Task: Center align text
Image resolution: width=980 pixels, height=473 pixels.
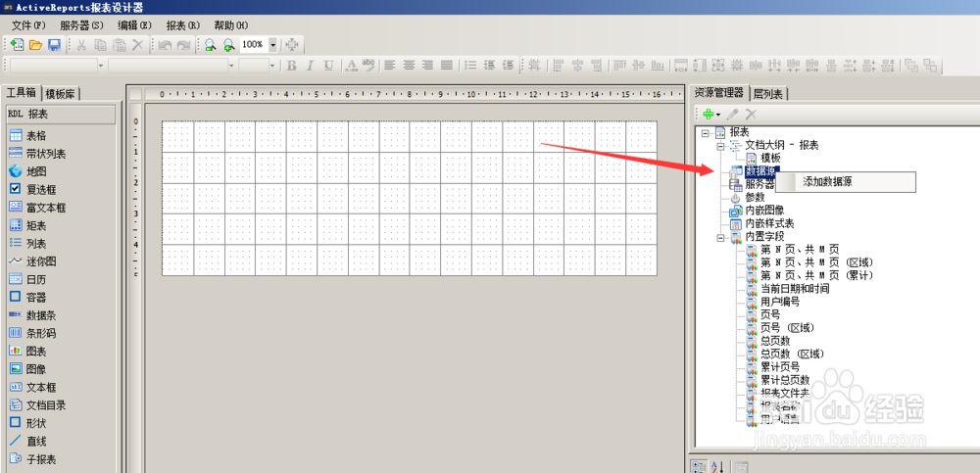Action: (x=409, y=65)
